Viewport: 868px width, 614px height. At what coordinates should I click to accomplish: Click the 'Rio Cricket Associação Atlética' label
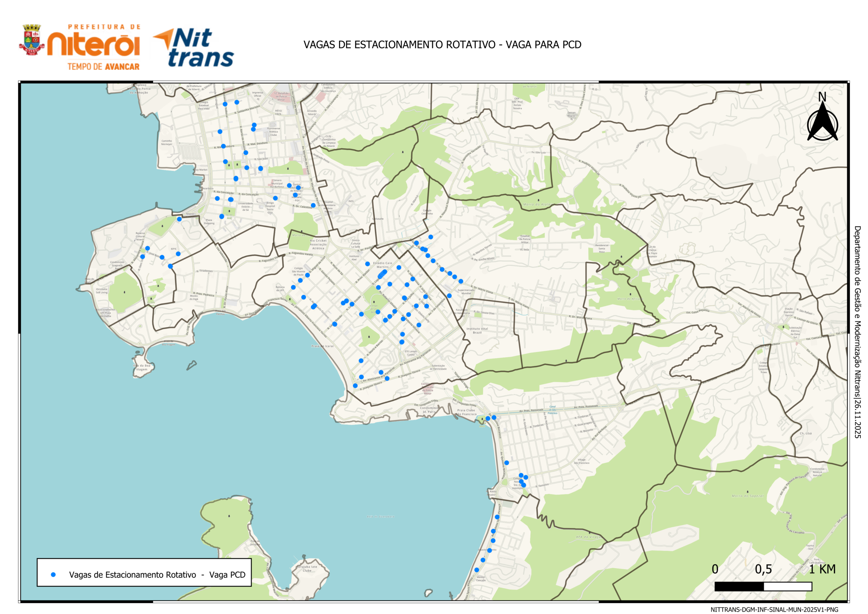pyautogui.click(x=318, y=244)
